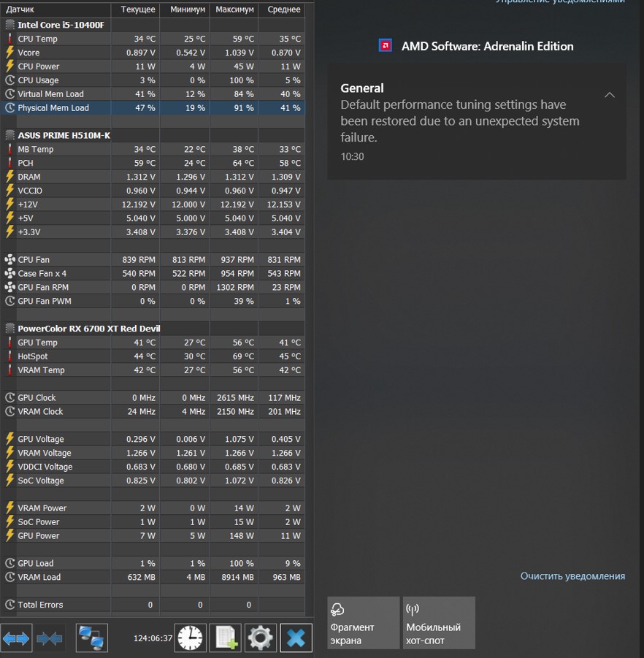Click the lightning icon beside +12V

(x=9, y=204)
